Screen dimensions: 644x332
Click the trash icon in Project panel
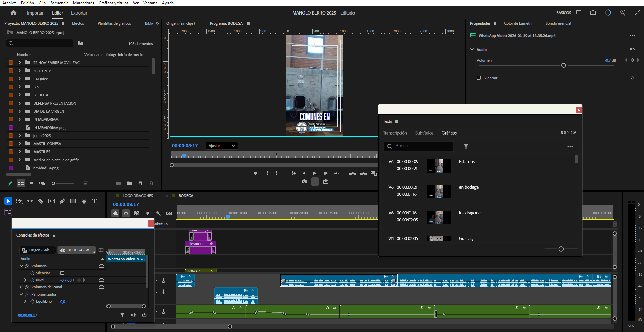coord(151,183)
